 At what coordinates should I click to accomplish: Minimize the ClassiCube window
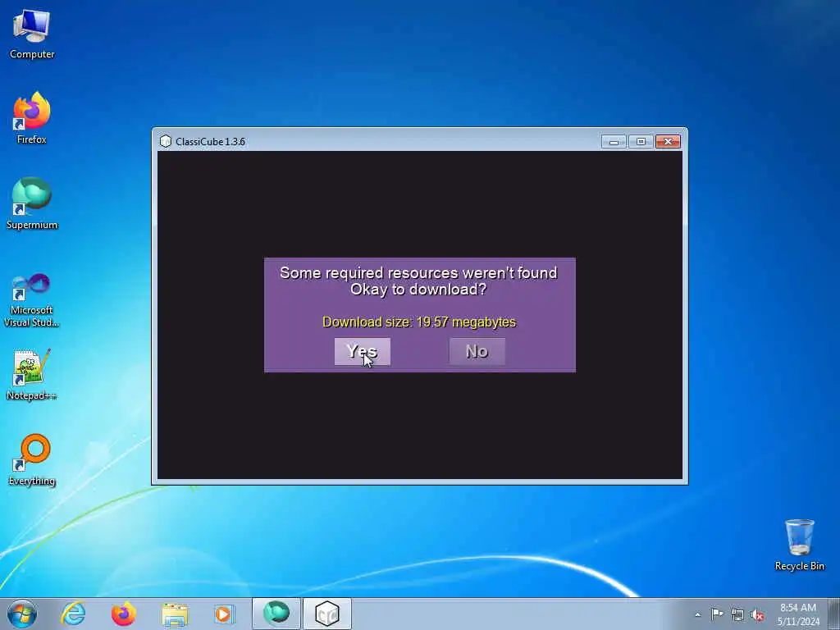pos(614,141)
